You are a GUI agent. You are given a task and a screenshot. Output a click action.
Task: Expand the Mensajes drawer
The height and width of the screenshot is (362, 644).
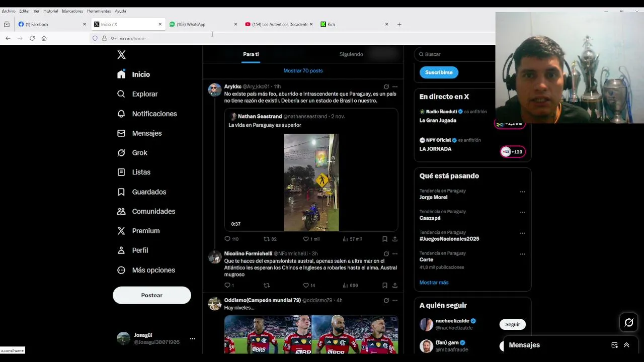tap(626, 345)
